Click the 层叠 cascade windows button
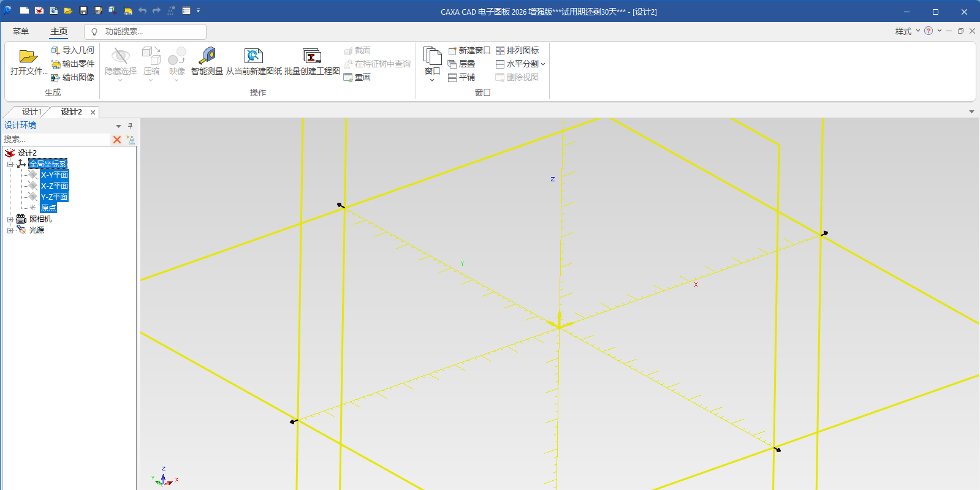 coord(462,64)
